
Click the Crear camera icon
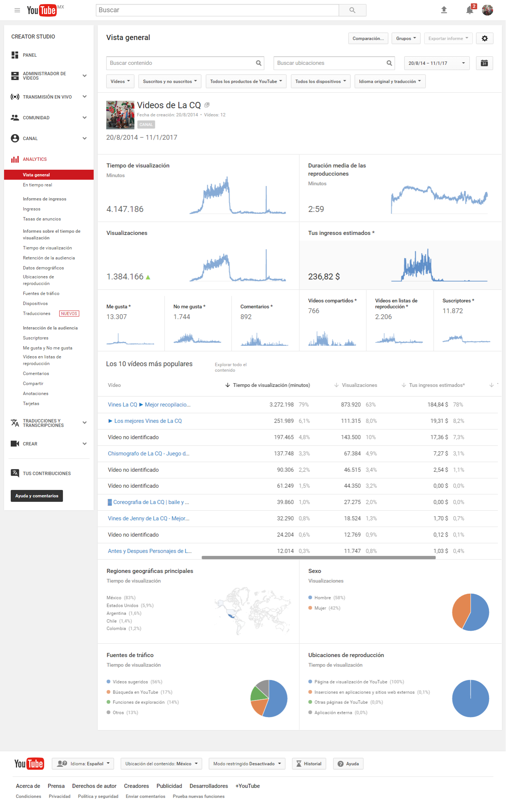15,444
